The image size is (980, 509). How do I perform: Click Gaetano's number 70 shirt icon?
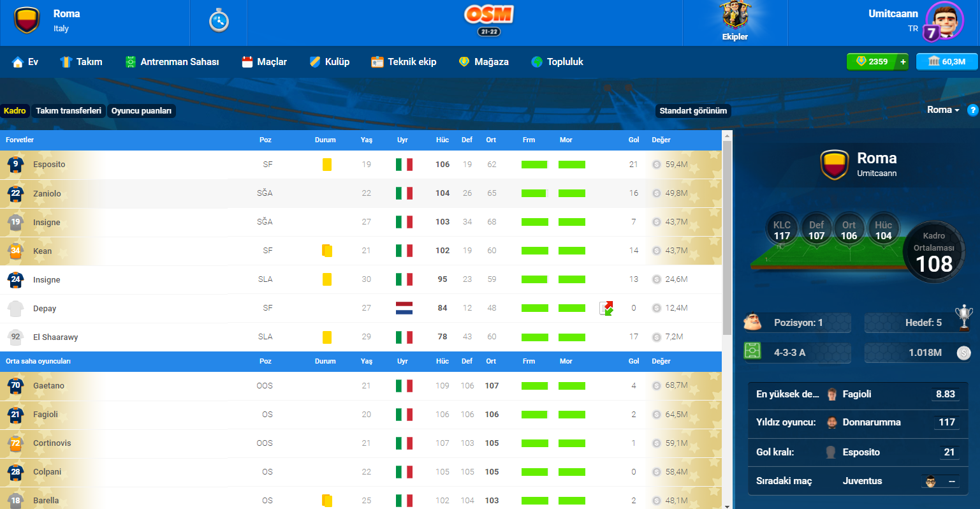[x=15, y=386]
